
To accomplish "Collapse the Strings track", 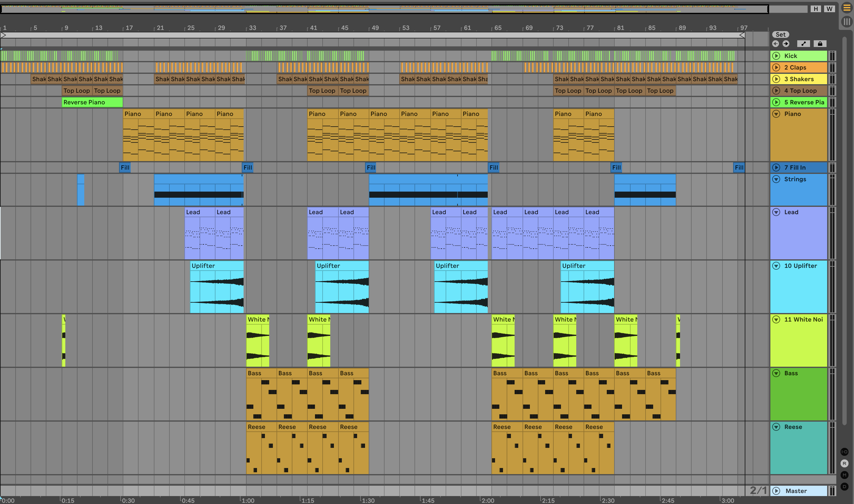I will [776, 179].
